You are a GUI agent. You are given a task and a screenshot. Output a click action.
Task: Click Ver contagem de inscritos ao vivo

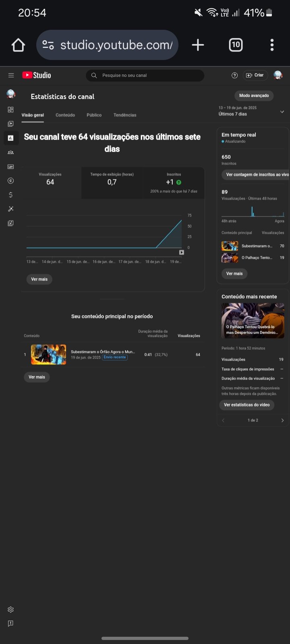click(x=255, y=175)
